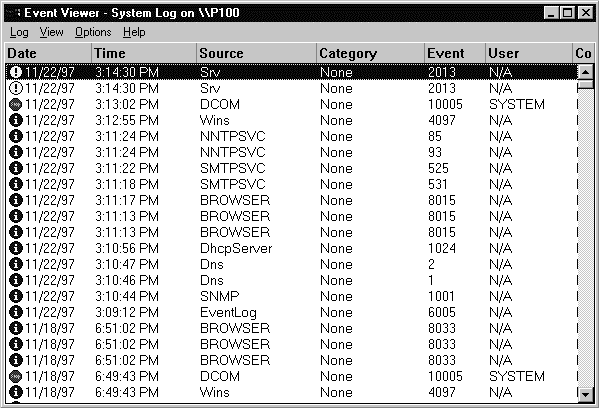Click scrollbar down arrow
Image resolution: width=599 pixels, height=408 pixels.
click(586, 394)
